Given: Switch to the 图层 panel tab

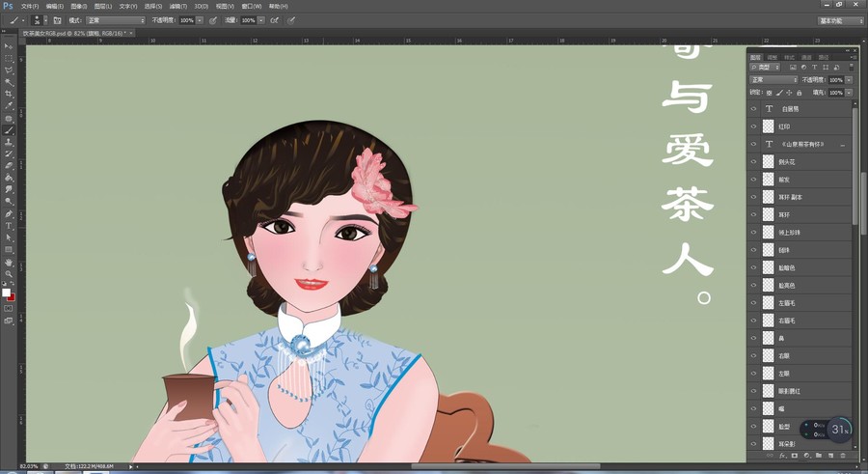Looking at the screenshot, I should tap(755, 57).
